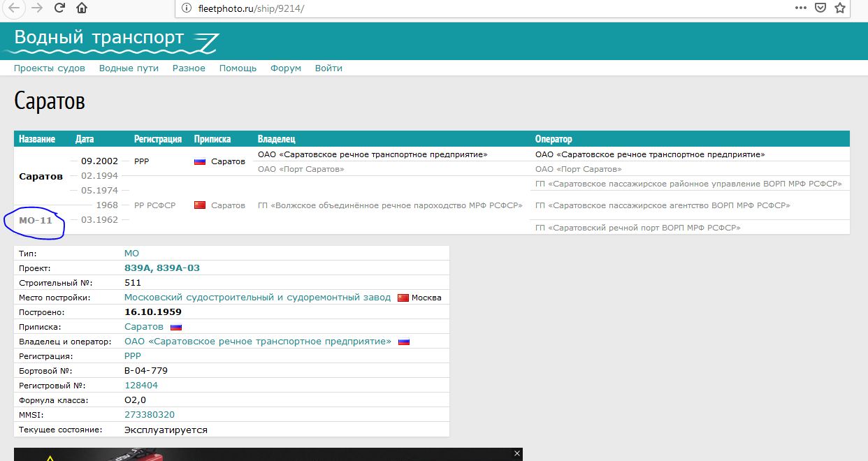Screen dimensions: 868x461
Task: Open the browser home page icon
Action: [x=82, y=8]
